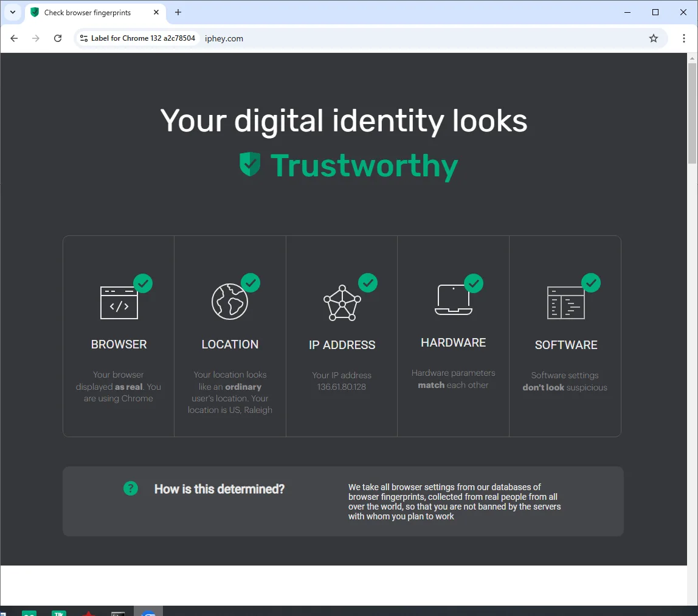
Task: Open the tab search dropdown arrow
Action: click(12, 12)
